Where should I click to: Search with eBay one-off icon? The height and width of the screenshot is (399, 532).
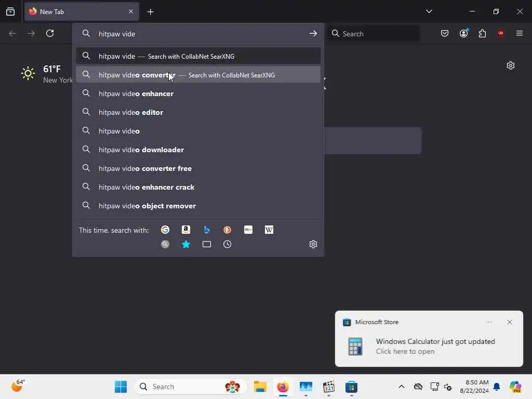point(248,230)
